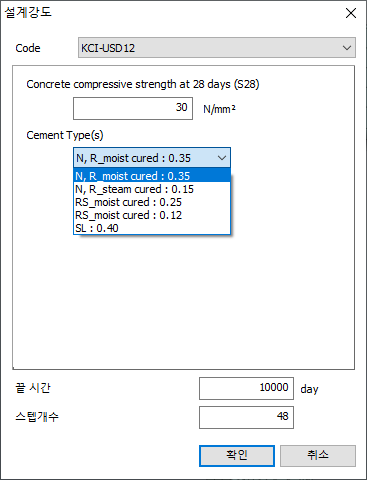Select N, R_moist cured : 0.35 highlighted option
Screen dimensions: 367x480
pyautogui.click(x=152, y=176)
